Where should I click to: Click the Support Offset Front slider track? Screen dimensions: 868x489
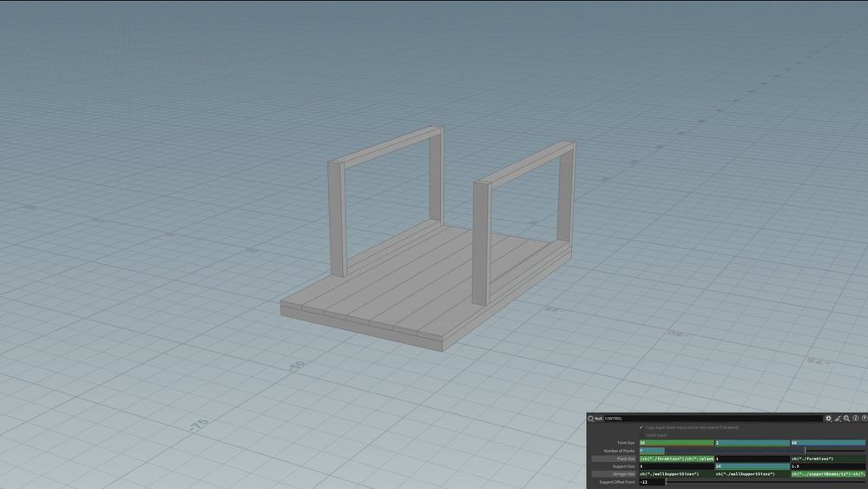point(766,482)
